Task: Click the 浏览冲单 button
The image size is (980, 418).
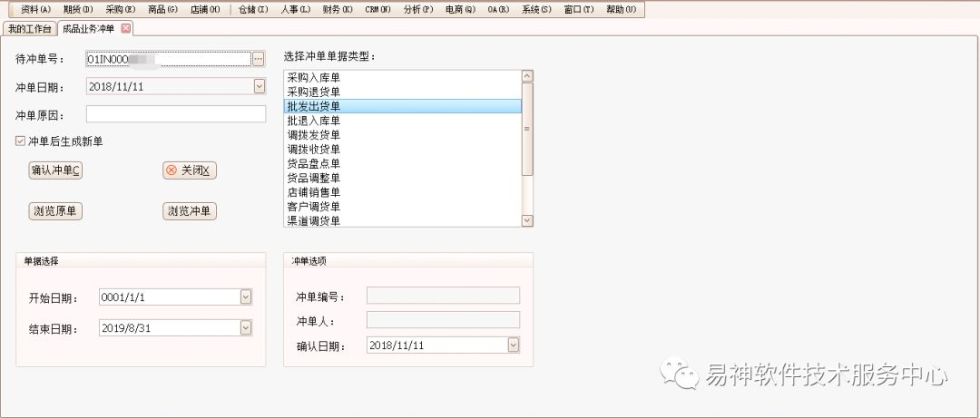Action: 190,211
